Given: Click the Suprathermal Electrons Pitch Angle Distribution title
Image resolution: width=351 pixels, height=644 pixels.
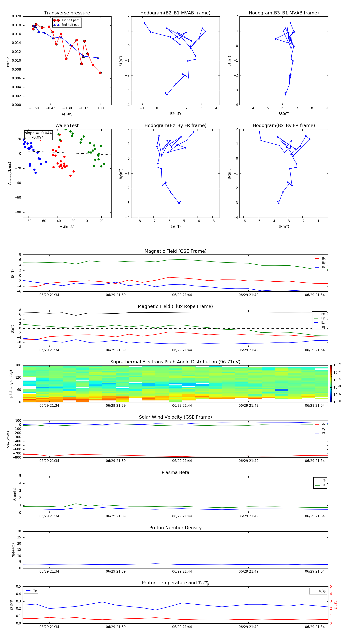Looking at the screenshot, I should 175,362.
